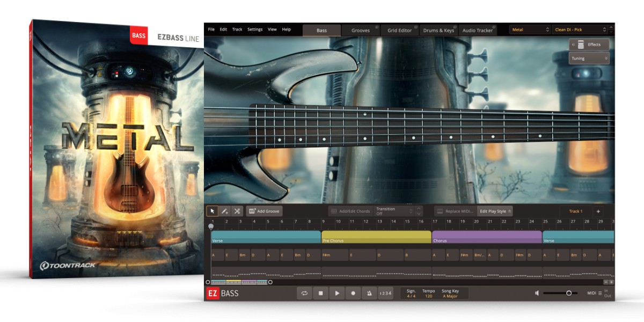
Task: Click the 4/4 time signature value
Action: tap(411, 296)
